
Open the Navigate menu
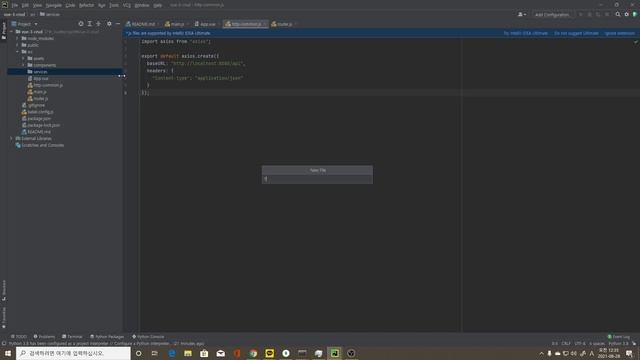click(53, 5)
